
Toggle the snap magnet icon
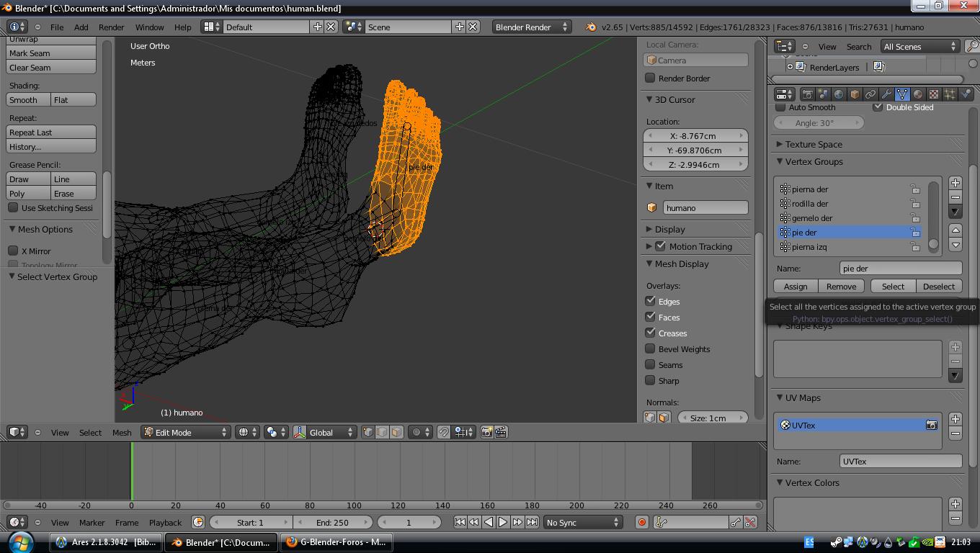[444, 432]
